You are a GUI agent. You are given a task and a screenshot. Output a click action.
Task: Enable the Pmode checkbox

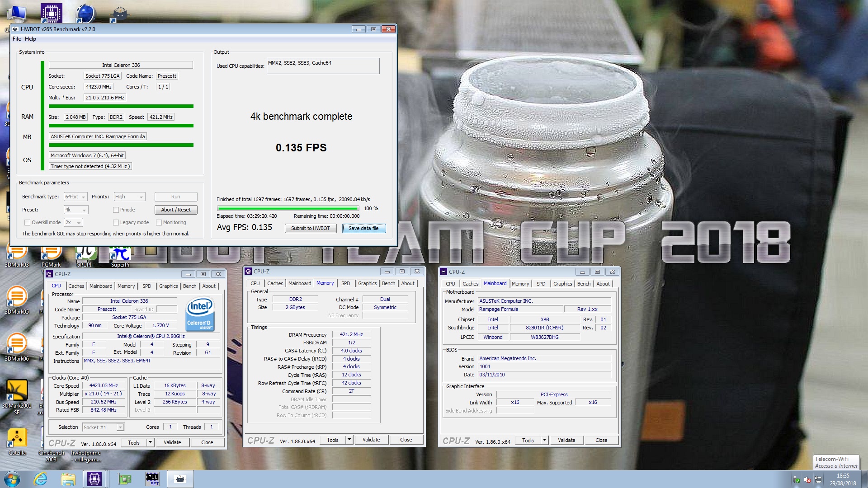(x=116, y=210)
